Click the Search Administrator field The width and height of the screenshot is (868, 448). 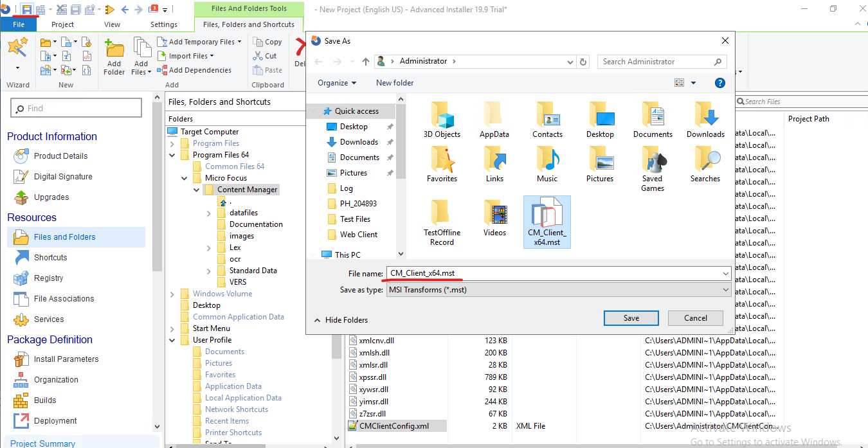pyautogui.click(x=656, y=61)
